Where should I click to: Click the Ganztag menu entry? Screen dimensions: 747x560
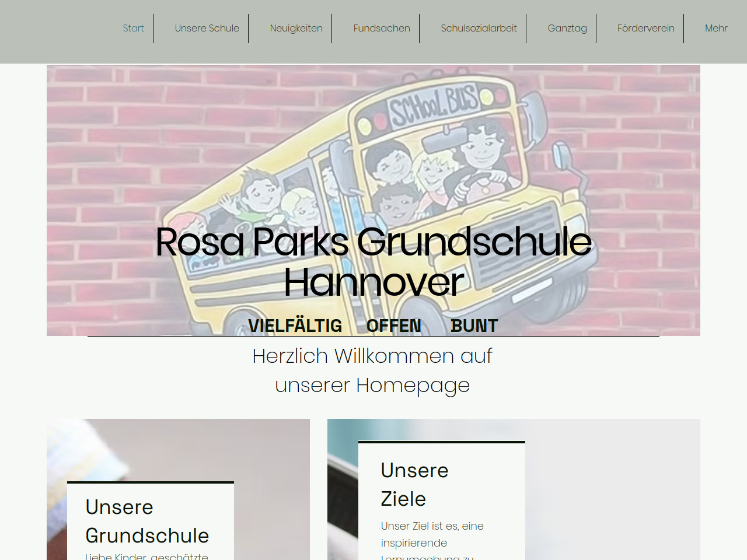tap(567, 28)
